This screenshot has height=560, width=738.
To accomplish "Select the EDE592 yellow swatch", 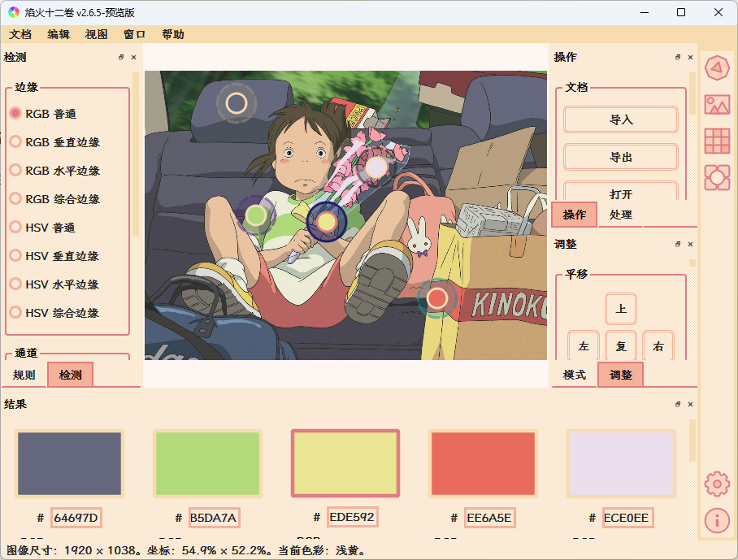I will click(345, 463).
